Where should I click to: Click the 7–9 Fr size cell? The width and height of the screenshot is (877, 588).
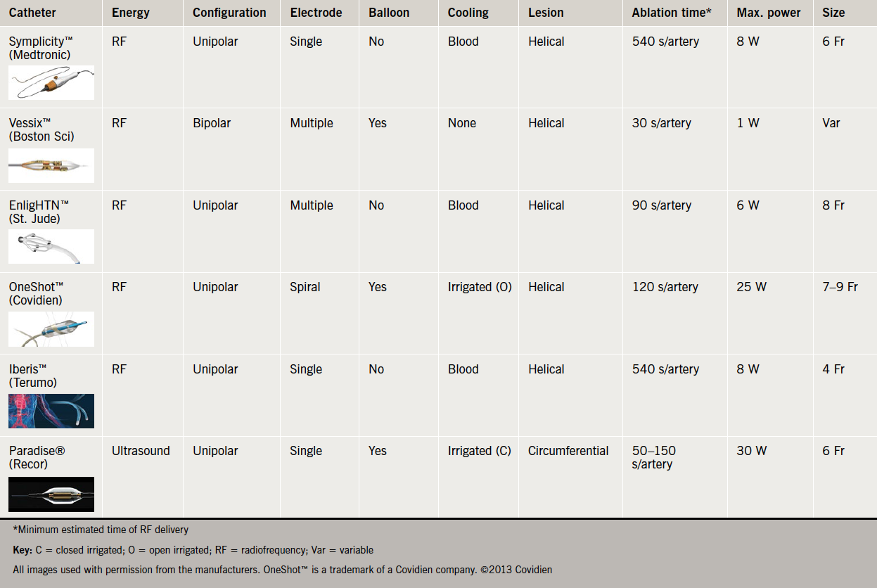click(x=840, y=287)
